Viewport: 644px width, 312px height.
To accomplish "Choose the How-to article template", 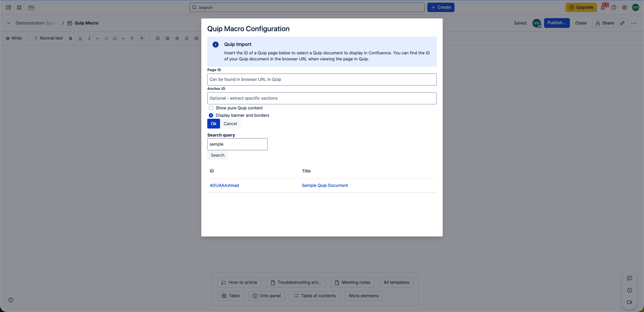I will tap(239, 283).
